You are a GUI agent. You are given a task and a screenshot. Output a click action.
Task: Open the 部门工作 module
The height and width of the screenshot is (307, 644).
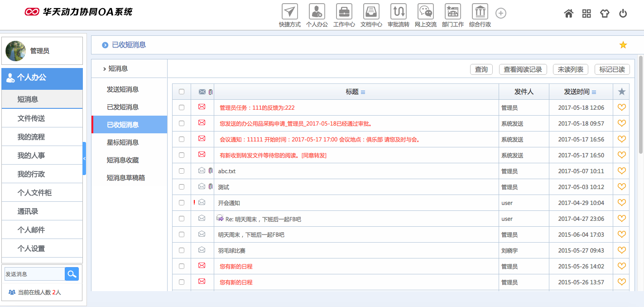[452, 14]
